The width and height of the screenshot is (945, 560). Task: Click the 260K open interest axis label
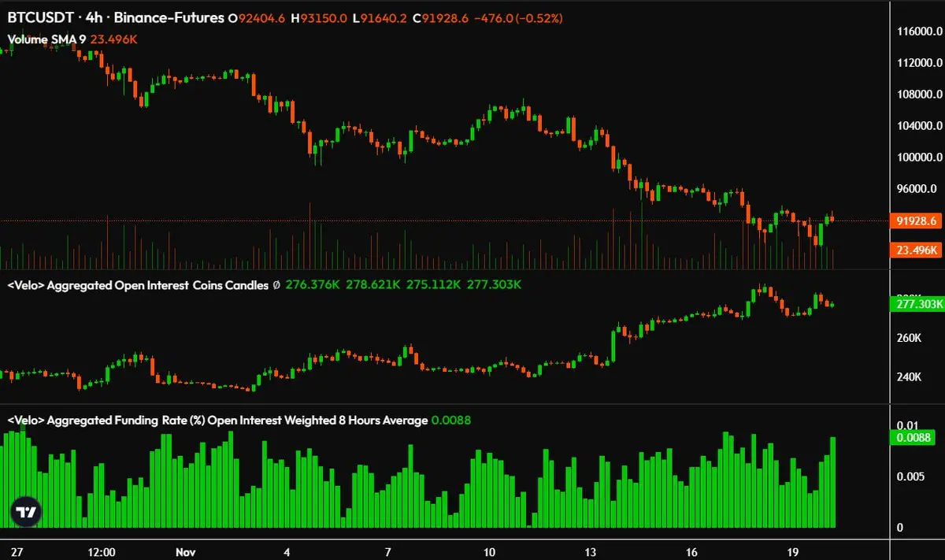(x=909, y=338)
